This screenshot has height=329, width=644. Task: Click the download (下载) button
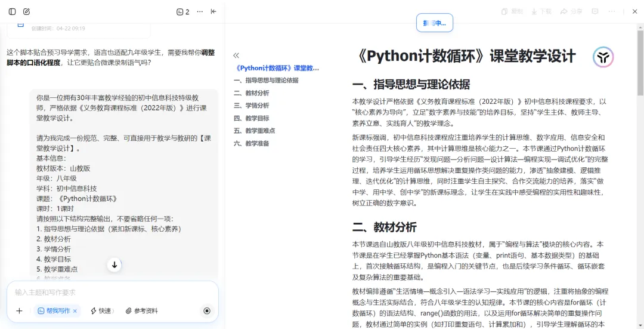[x=541, y=11]
